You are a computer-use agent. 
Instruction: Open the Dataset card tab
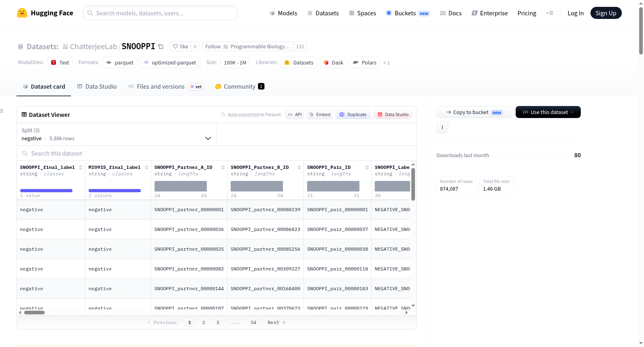43,87
